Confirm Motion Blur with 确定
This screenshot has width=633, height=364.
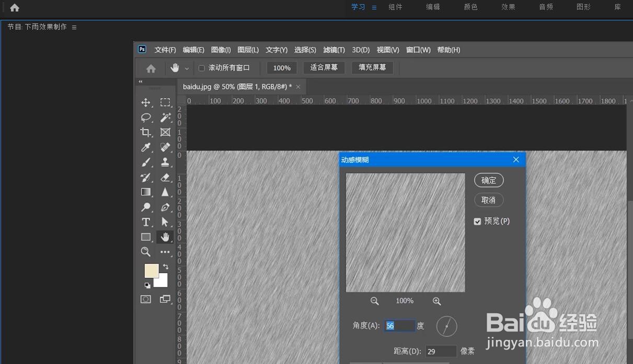click(489, 180)
